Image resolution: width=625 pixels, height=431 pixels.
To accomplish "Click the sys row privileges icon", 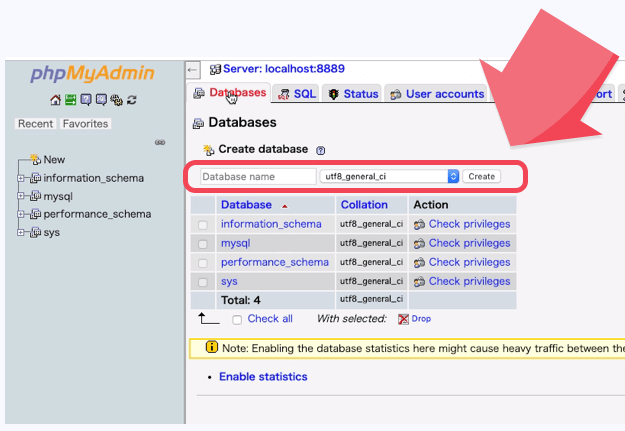I will tap(419, 282).
